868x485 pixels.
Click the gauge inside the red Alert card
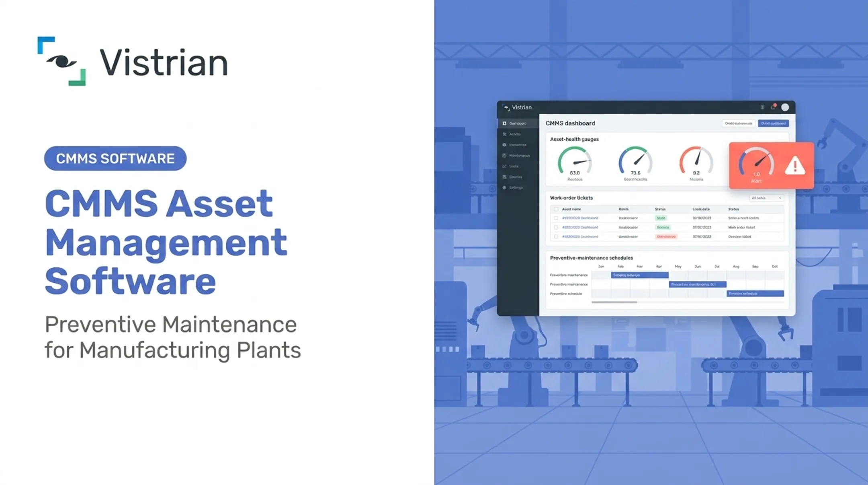(756, 162)
